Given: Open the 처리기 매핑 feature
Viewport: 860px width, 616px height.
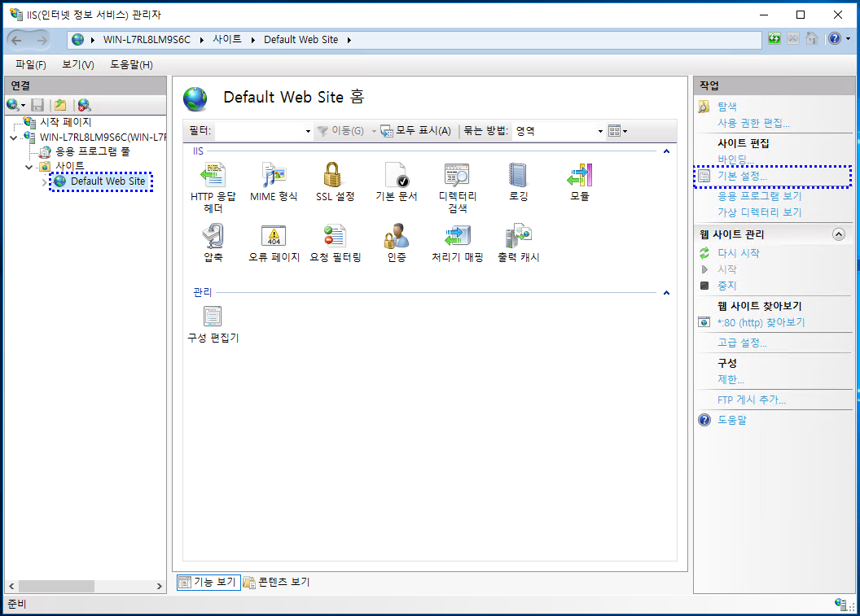Looking at the screenshot, I should tap(457, 242).
